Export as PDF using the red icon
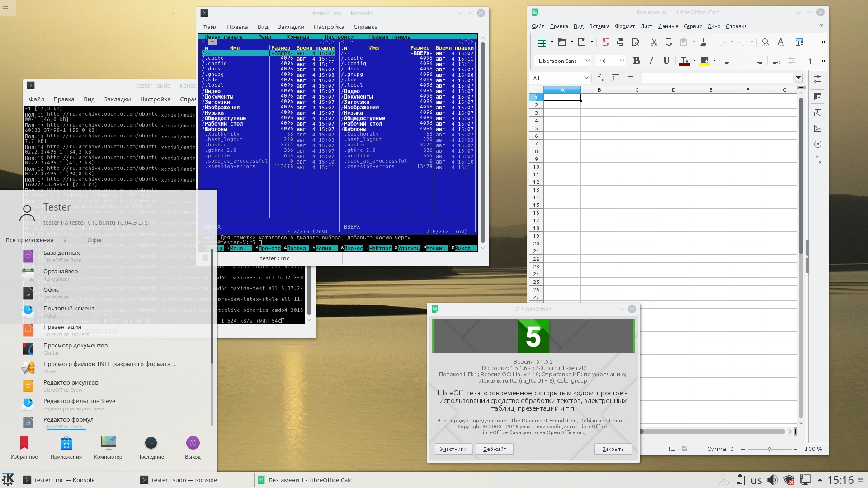This screenshot has height=488, width=868. pos(606,42)
